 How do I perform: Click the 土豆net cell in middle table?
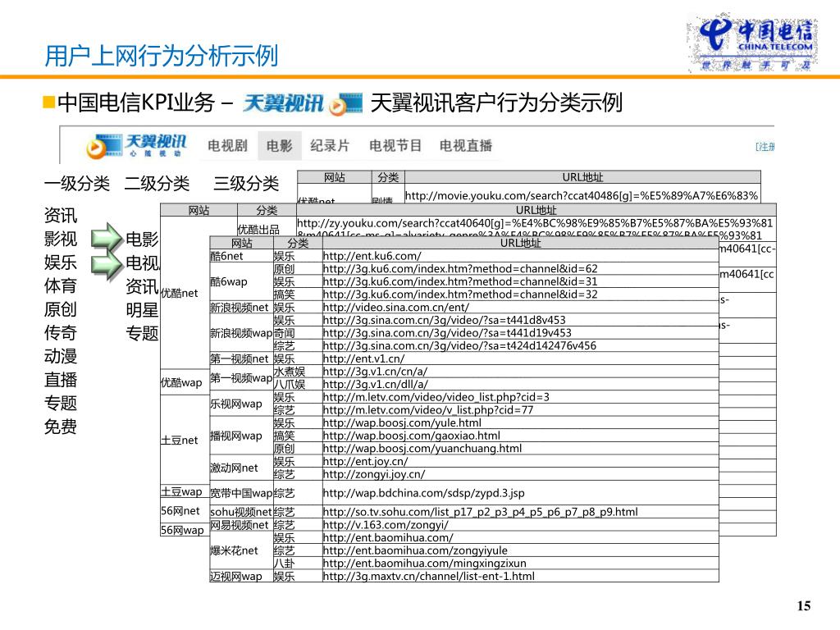tap(185, 440)
